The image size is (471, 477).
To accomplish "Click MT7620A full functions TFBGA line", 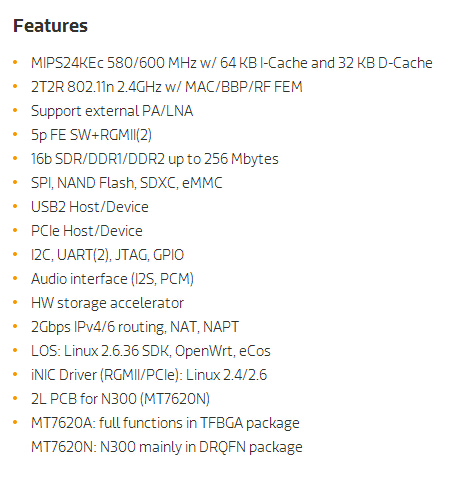I will [165, 423].
